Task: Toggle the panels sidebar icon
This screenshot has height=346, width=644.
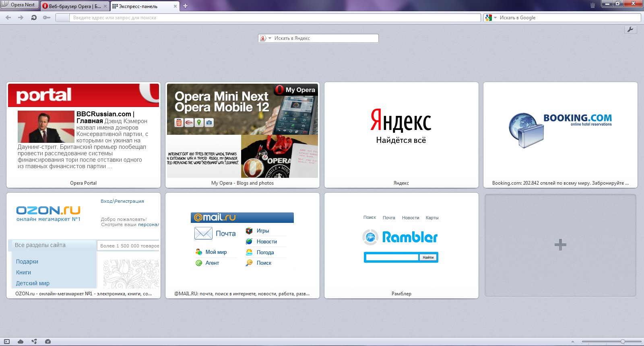Action: point(7,342)
